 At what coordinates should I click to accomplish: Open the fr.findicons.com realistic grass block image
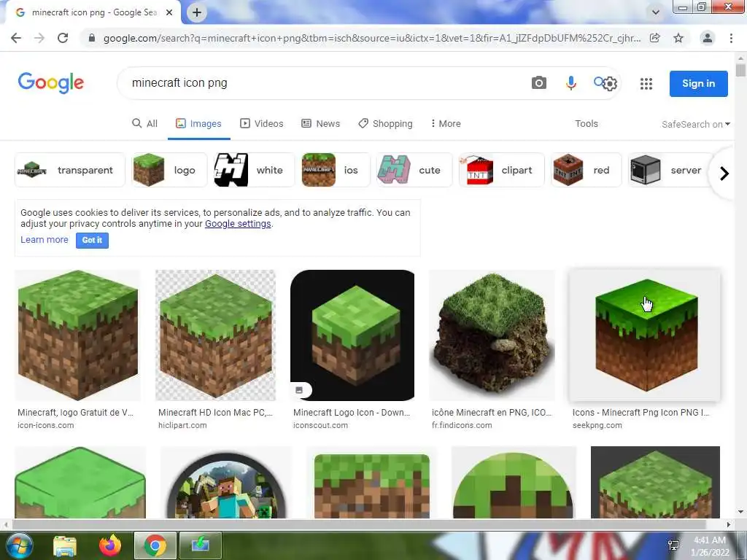[492, 335]
